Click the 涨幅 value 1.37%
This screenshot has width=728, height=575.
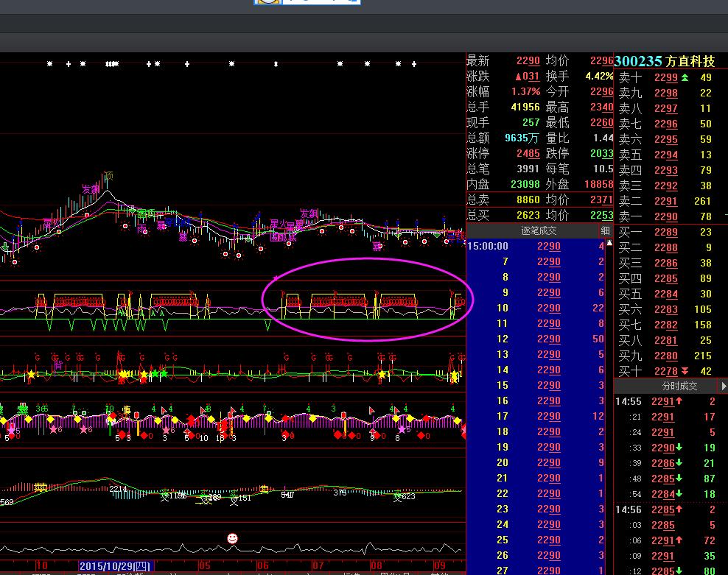pos(525,91)
